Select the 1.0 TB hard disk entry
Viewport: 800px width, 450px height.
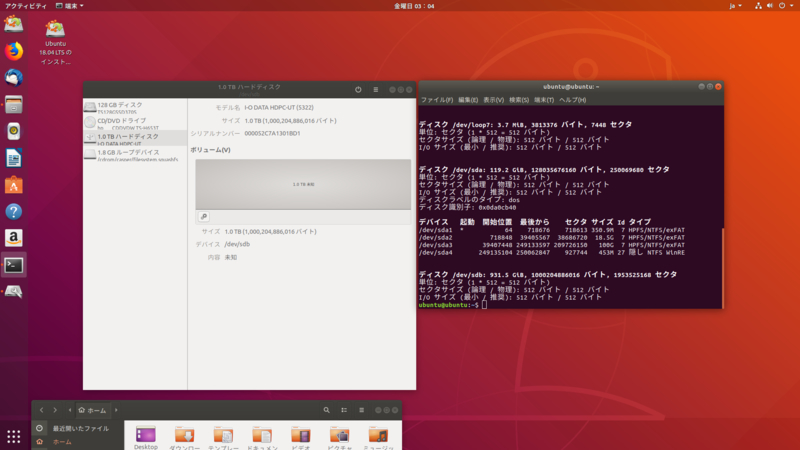[x=135, y=138]
